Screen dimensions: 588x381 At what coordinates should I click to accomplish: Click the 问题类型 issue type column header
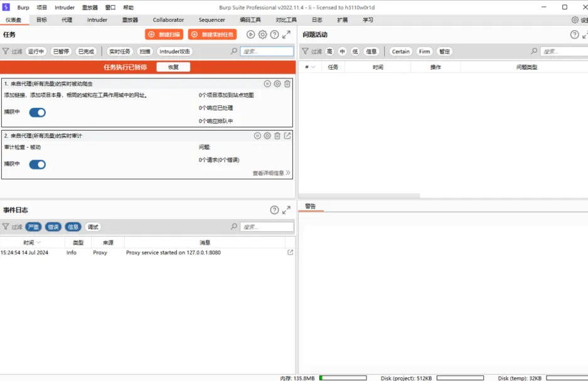click(x=527, y=67)
